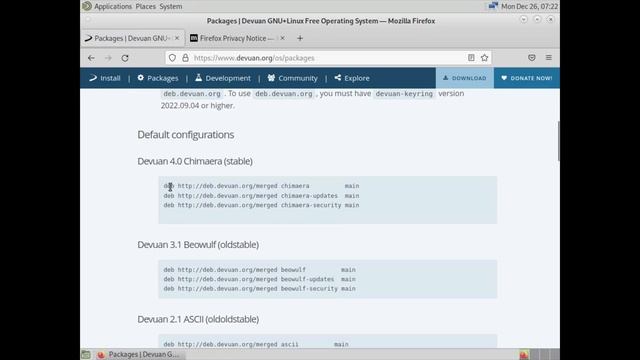Click the DOWNLOAD button
The height and width of the screenshot is (360, 640).
[x=464, y=78]
